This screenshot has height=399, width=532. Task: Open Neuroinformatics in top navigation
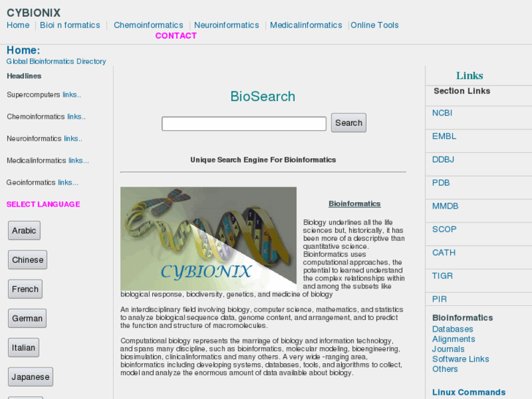click(226, 25)
